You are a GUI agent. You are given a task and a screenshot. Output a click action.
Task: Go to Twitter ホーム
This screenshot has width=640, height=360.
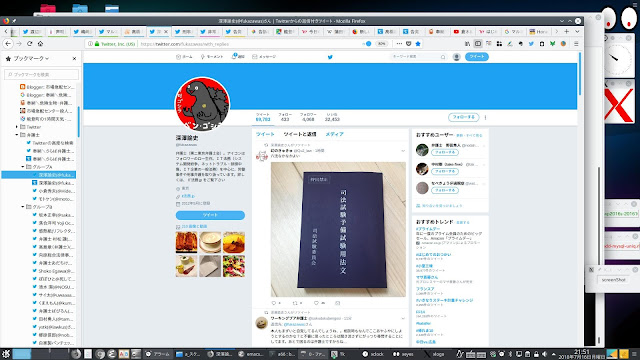184,57
